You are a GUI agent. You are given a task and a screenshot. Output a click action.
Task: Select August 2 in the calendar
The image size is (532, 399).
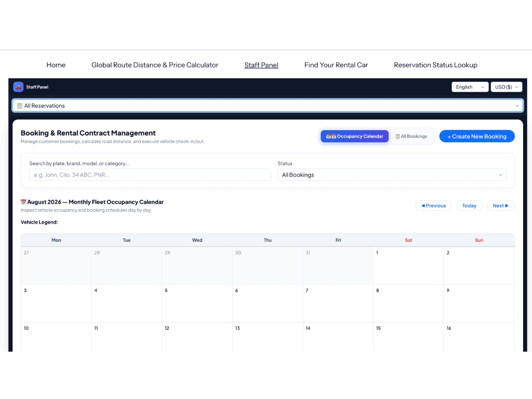pyautogui.click(x=479, y=266)
